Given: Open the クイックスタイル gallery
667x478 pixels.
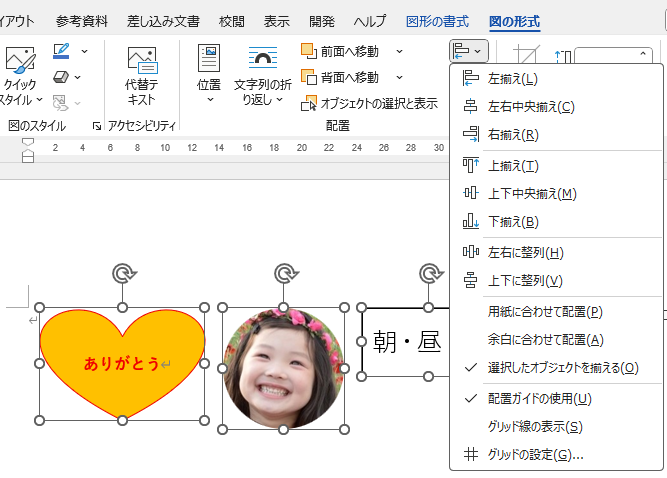Looking at the screenshot, I should [x=20, y=77].
